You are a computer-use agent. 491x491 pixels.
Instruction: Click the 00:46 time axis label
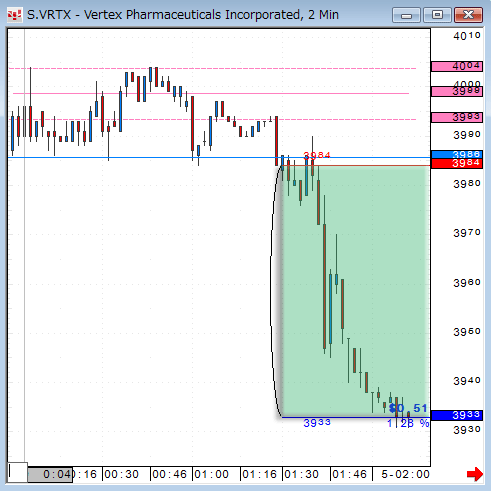point(169,474)
